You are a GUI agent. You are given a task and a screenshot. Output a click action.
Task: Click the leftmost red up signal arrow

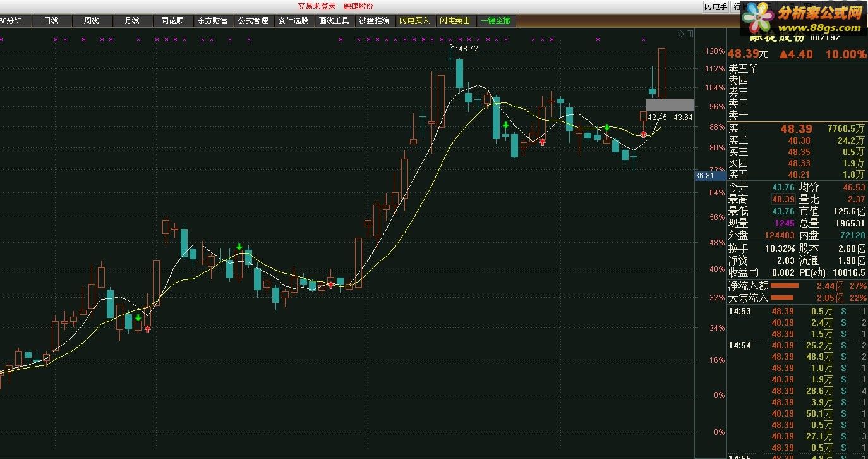point(148,329)
